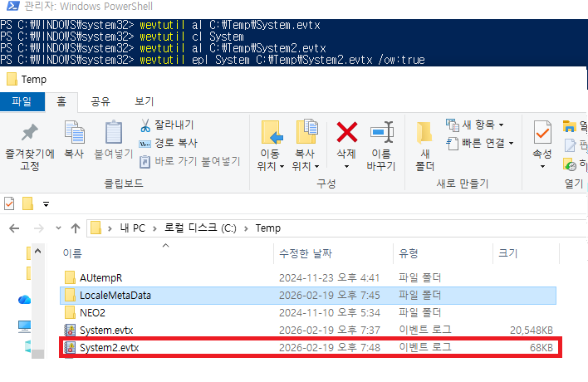The height and width of the screenshot is (382, 588).
Task: Switch to the View (보기) tab
Action: tap(145, 101)
